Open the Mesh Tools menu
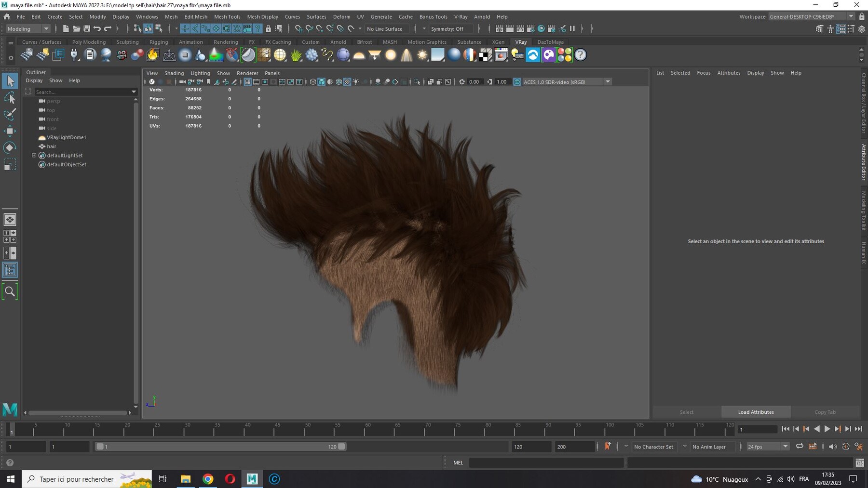Screen dimensions: 868x488 tap(227, 16)
